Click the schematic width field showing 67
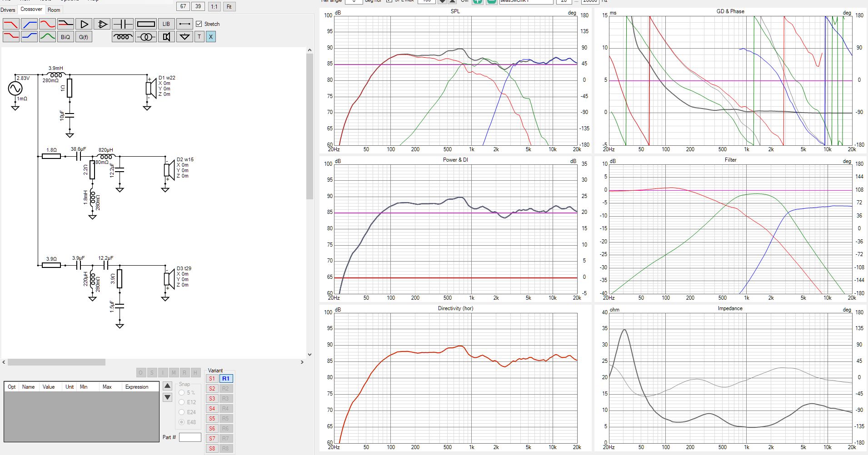The width and height of the screenshot is (868, 455). pyautogui.click(x=183, y=6)
